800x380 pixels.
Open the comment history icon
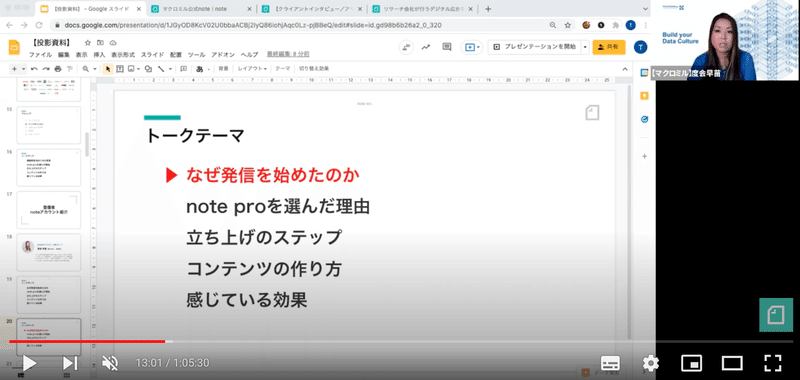click(447, 47)
